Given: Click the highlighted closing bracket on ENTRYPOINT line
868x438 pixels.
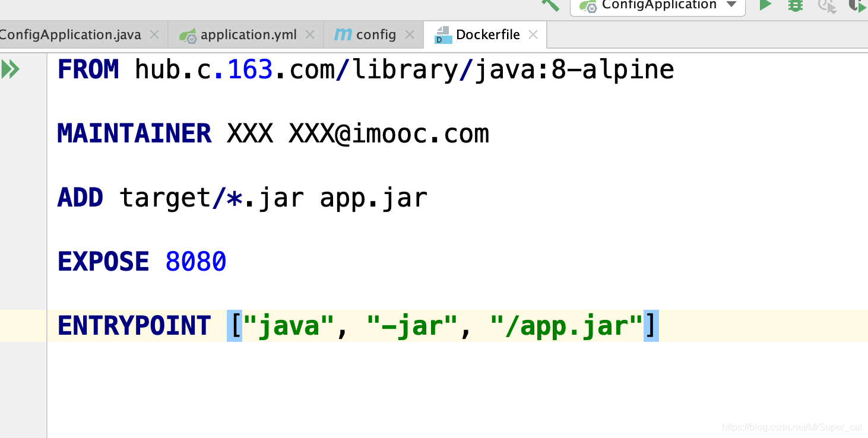Looking at the screenshot, I should pyautogui.click(x=651, y=326).
